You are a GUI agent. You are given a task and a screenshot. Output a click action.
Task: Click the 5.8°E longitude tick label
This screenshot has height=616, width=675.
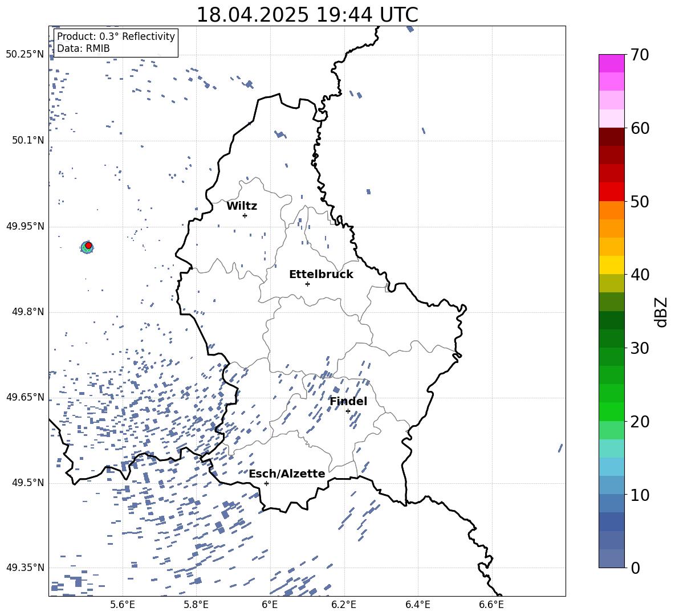click(196, 605)
